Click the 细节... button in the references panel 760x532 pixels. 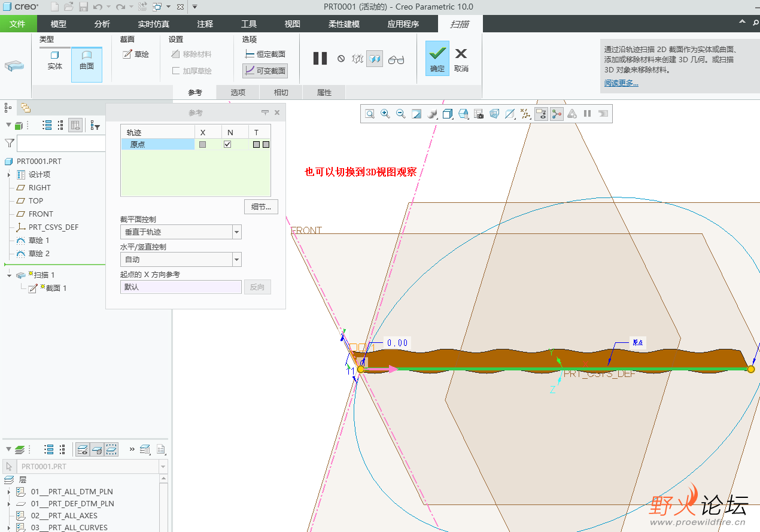261,206
